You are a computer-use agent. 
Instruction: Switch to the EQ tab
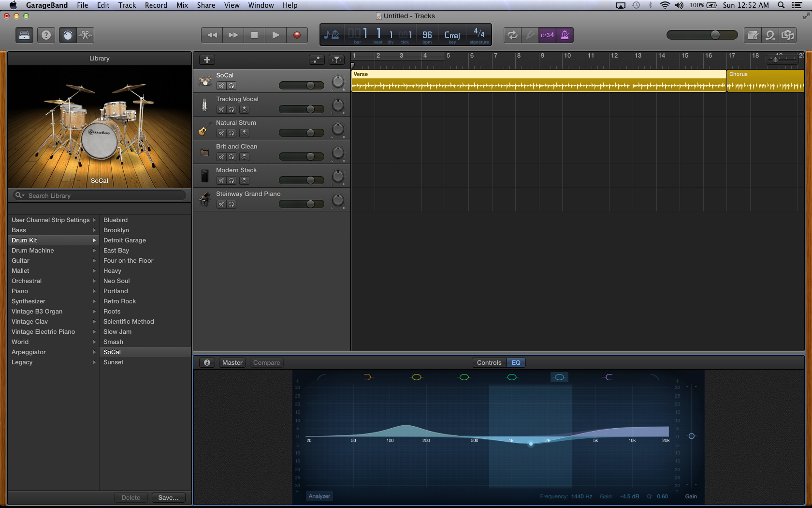[516, 362]
